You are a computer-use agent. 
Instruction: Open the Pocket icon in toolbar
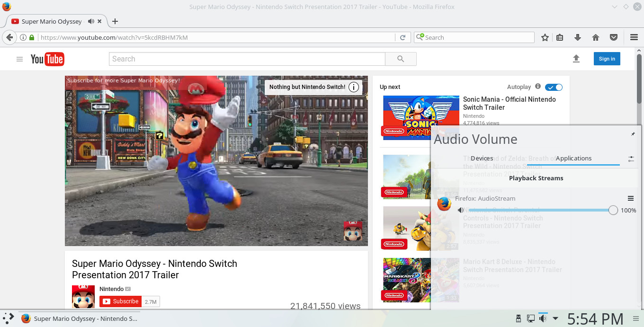[613, 37]
